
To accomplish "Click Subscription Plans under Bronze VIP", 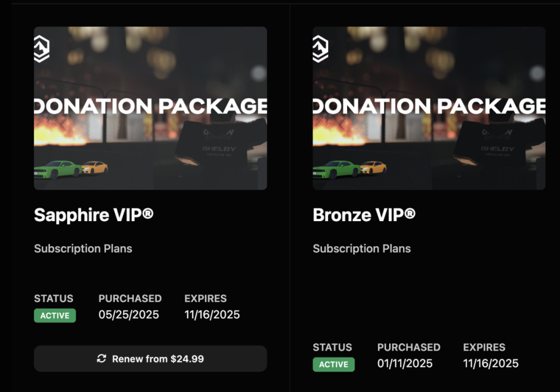I will click(x=362, y=248).
